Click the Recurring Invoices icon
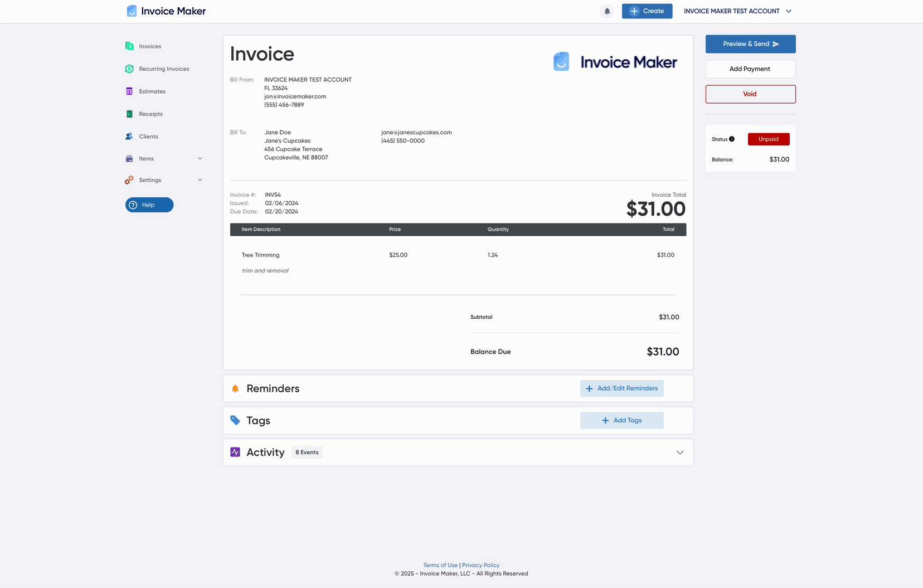923x588 pixels. [x=129, y=69]
